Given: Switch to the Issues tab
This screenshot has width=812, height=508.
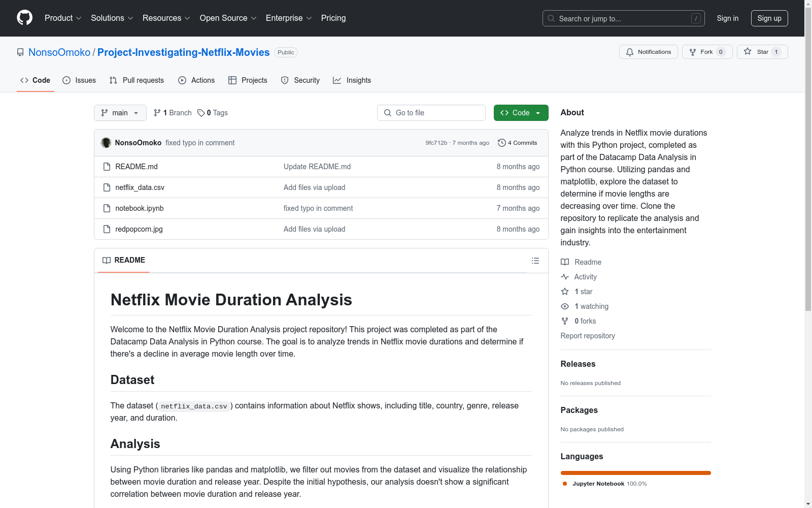Looking at the screenshot, I should coord(79,80).
